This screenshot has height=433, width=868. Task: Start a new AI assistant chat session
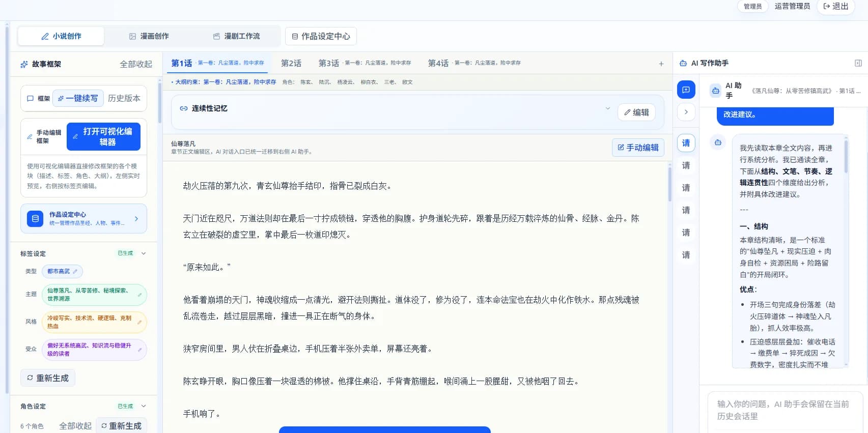(x=686, y=90)
